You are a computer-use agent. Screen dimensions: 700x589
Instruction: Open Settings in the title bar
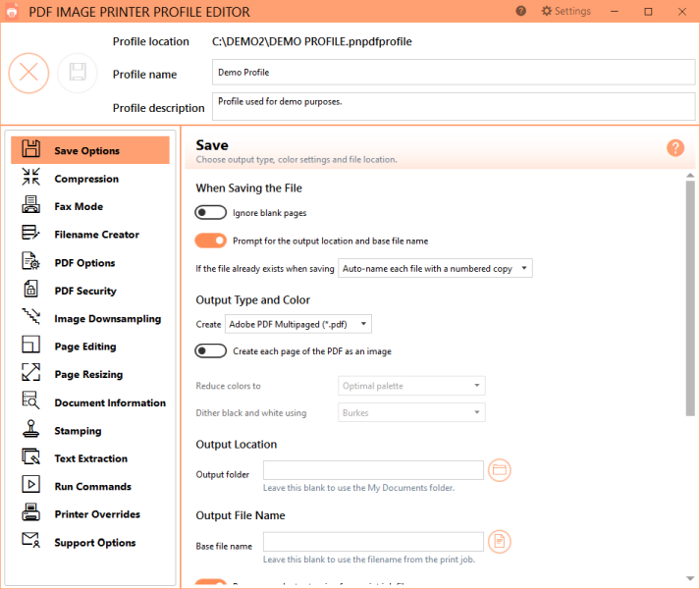coord(566,11)
